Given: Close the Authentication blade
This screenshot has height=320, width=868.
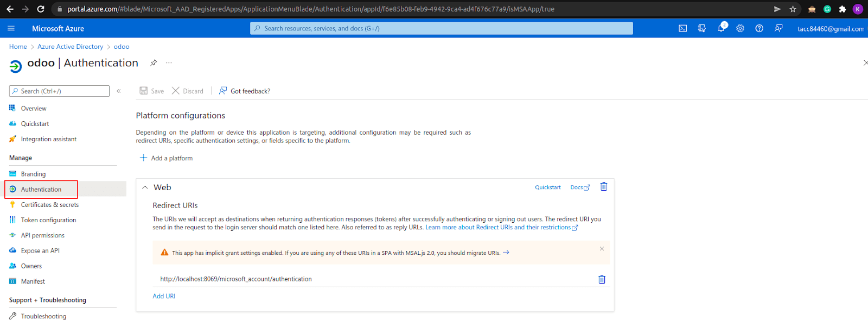Looking at the screenshot, I should pyautogui.click(x=865, y=63).
